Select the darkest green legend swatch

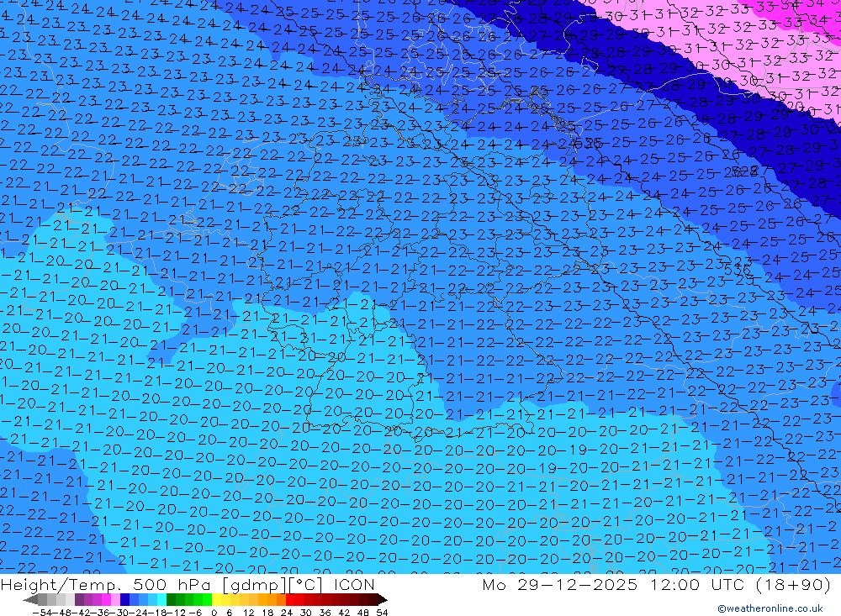point(171,599)
